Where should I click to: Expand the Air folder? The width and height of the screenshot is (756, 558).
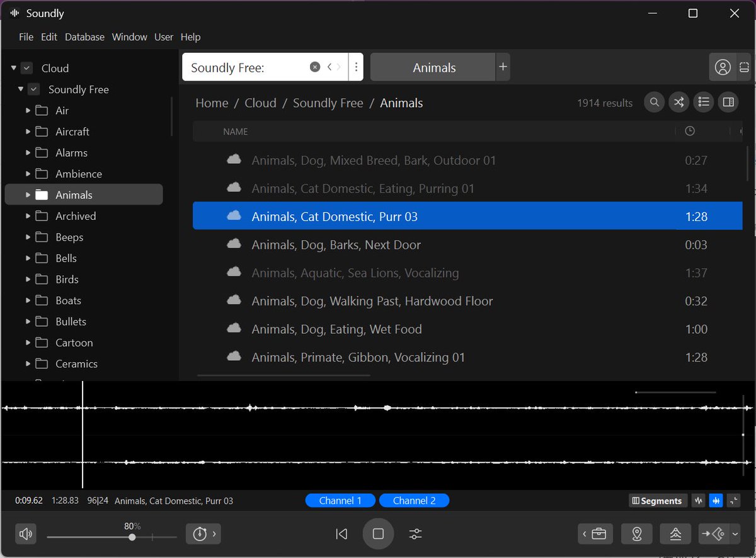(x=28, y=110)
